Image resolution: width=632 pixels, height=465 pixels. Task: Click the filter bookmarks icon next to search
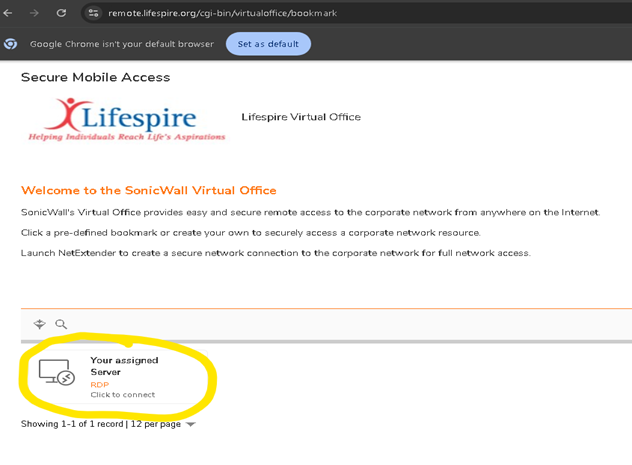[40, 324]
